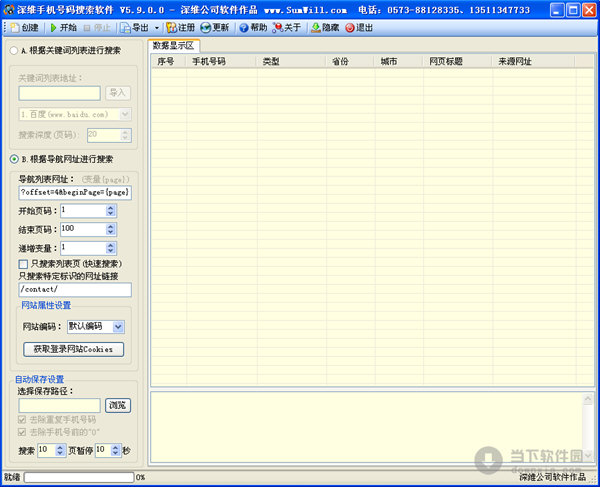The width and height of the screenshot is (600, 487).
Task: Click the 省份 column header
Action: [350, 62]
